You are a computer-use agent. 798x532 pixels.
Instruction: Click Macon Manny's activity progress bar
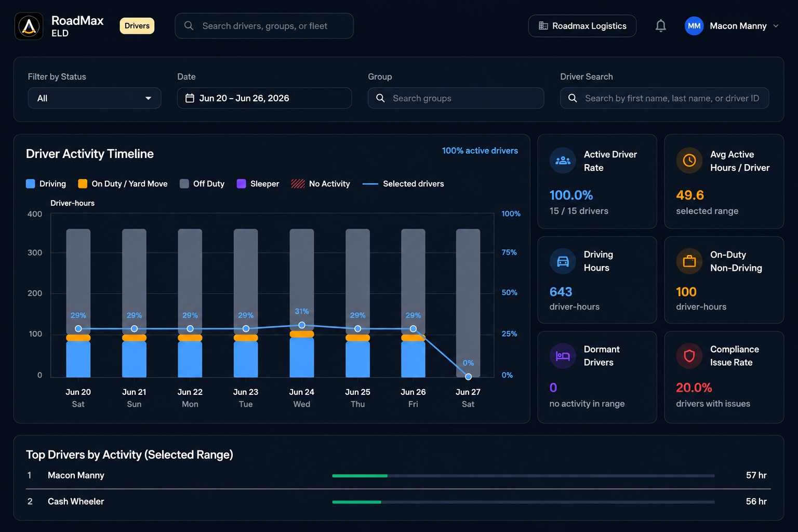[x=523, y=475]
